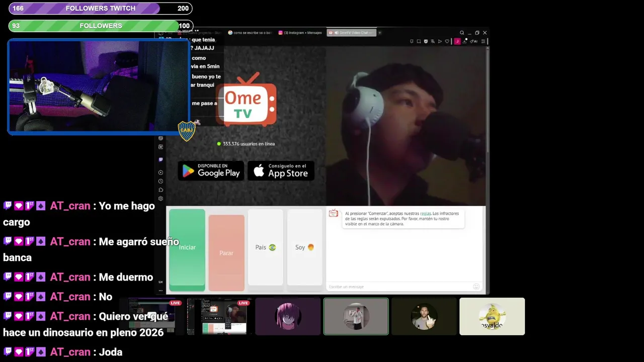
Task: Open the reglas rules link
Action: click(425, 214)
